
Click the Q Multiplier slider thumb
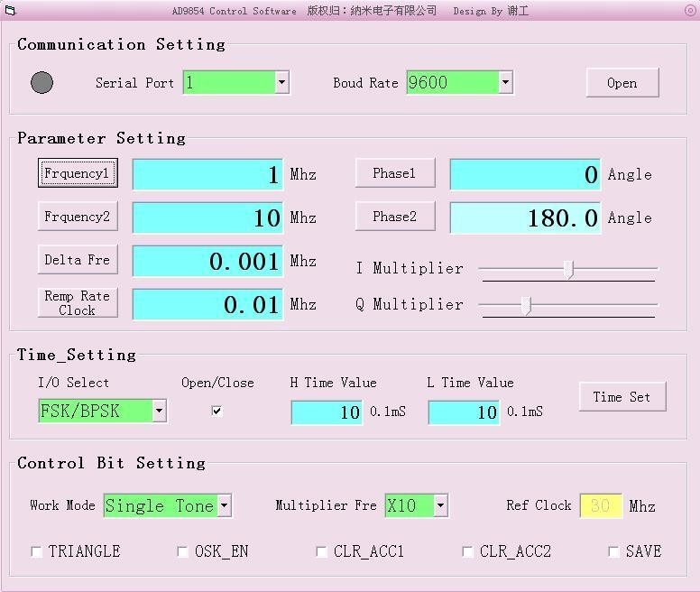pos(527,306)
